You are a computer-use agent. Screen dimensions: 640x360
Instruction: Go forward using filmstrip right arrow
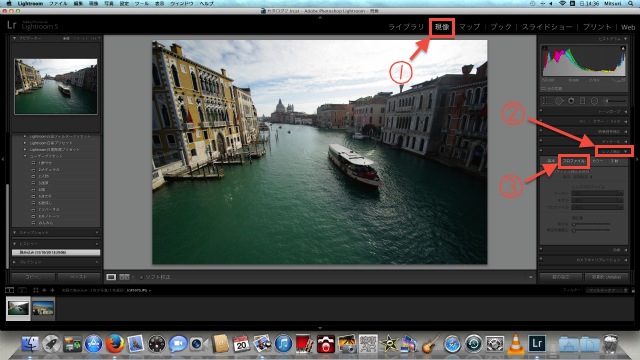click(52, 290)
